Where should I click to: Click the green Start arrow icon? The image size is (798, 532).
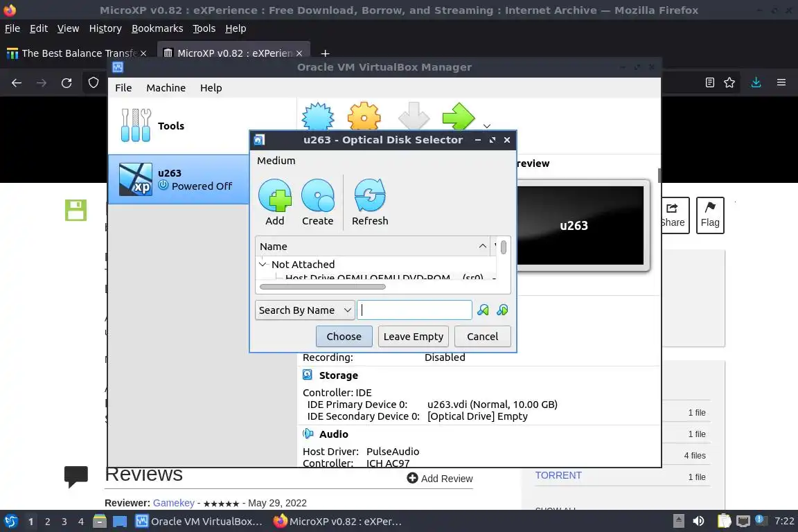click(x=458, y=116)
